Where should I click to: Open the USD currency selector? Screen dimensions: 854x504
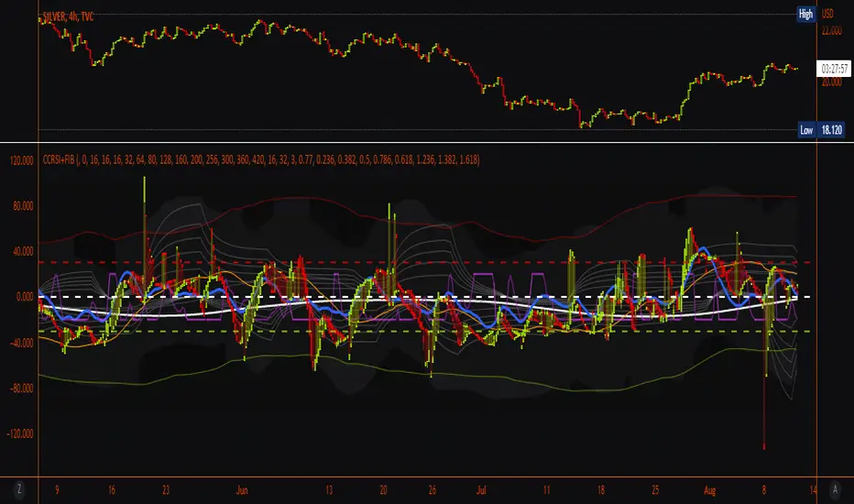point(827,14)
